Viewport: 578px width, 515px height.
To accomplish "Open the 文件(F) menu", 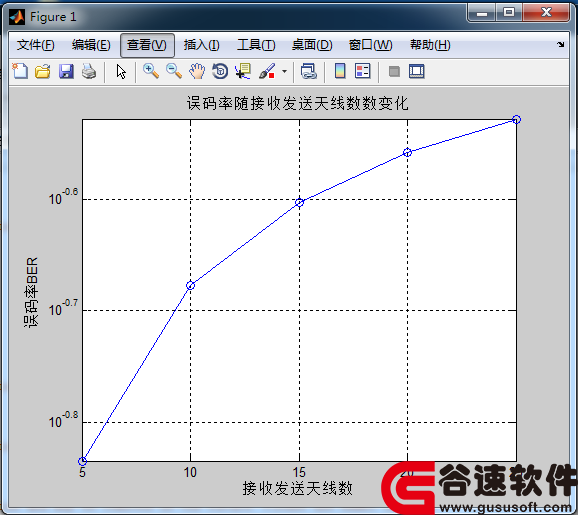I will point(35,45).
